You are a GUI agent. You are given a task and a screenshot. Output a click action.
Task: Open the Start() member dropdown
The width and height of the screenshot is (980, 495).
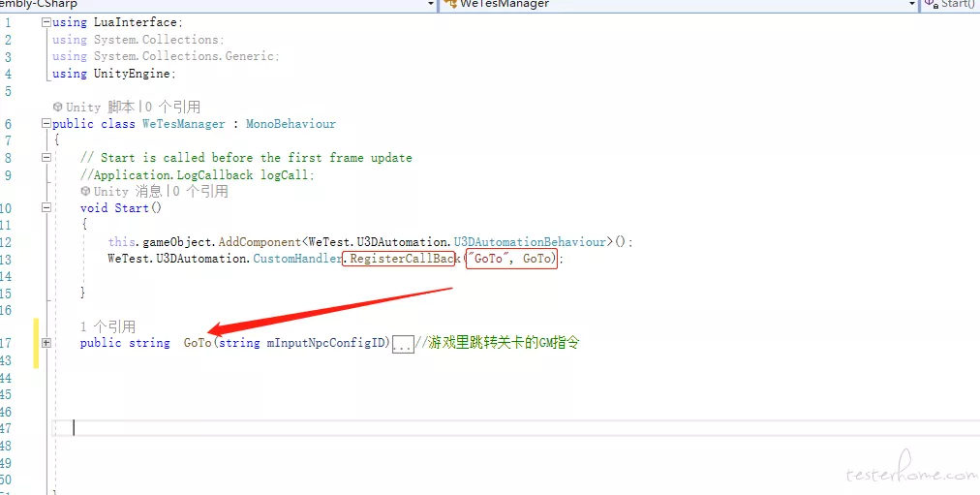949,4
